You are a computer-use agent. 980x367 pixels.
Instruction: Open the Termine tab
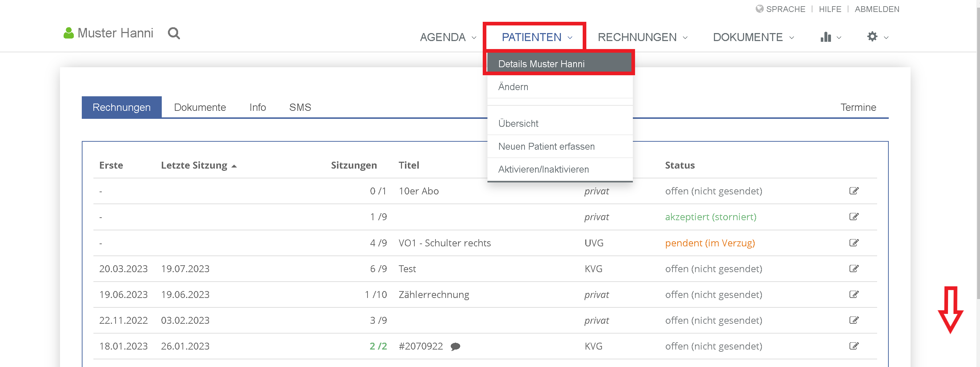click(x=858, y=107)
